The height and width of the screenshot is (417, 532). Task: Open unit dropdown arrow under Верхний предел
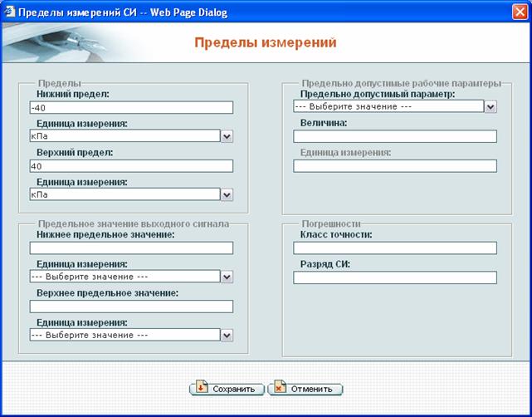[227, 195]
